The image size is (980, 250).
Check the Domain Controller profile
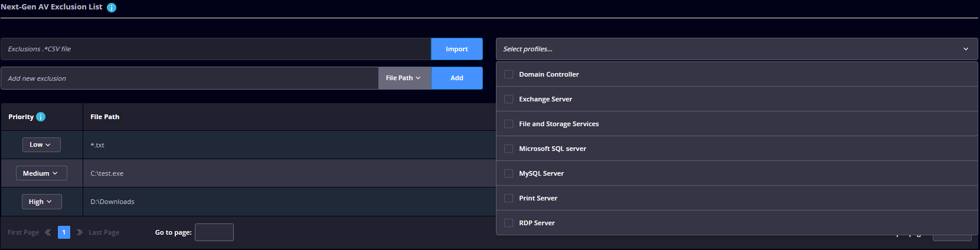coord(508,74)
